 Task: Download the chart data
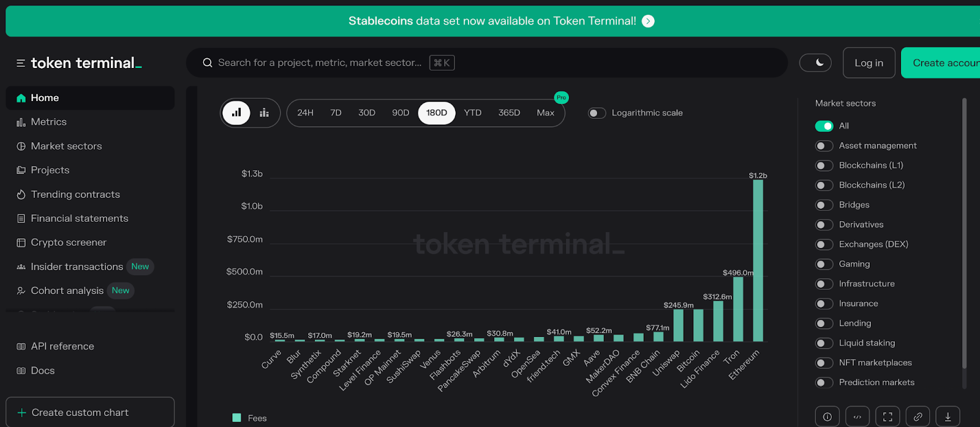(x=948, y=417)
